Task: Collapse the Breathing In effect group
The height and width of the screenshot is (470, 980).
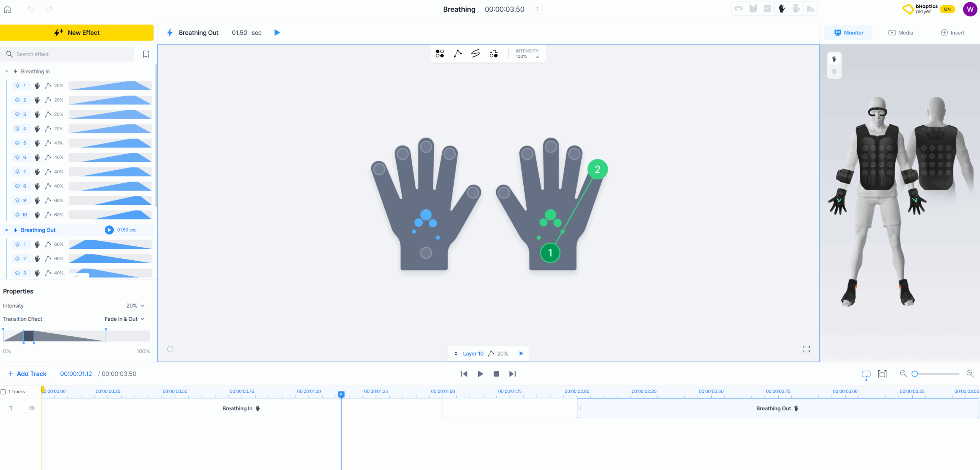Action: click(7, 72)
